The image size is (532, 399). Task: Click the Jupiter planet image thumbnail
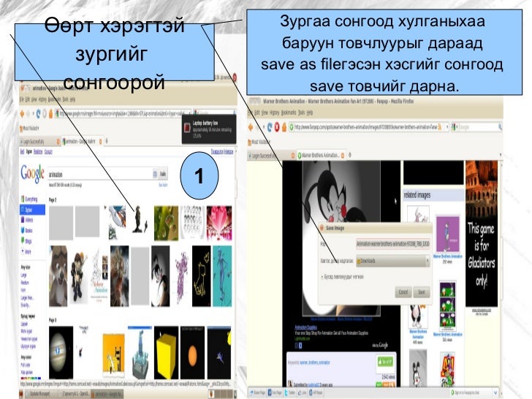pos(61,353)
